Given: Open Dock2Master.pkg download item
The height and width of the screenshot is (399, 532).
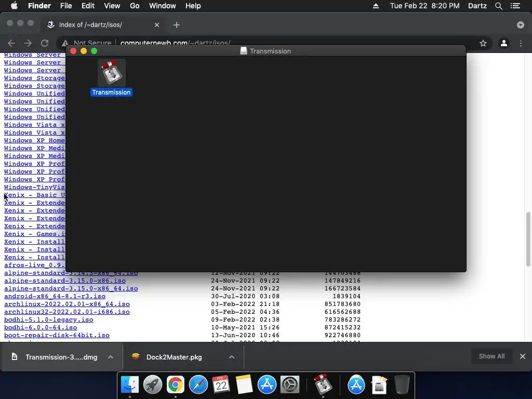Looking at the screenshot, I should (x=174, y=357).
